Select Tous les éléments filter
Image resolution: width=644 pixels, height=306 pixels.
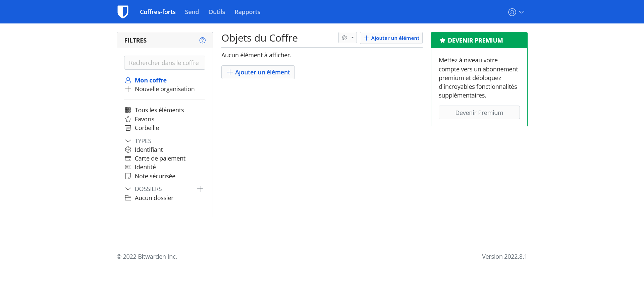coord(159,110)
